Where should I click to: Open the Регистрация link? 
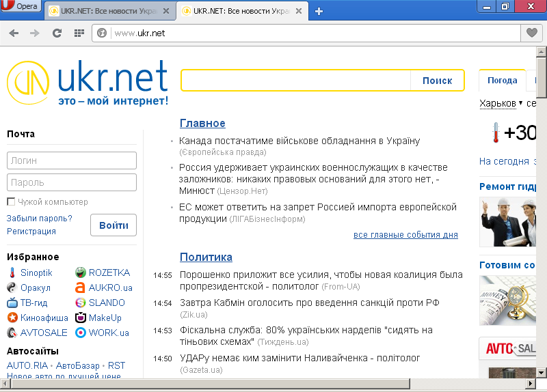click(31, 232)
